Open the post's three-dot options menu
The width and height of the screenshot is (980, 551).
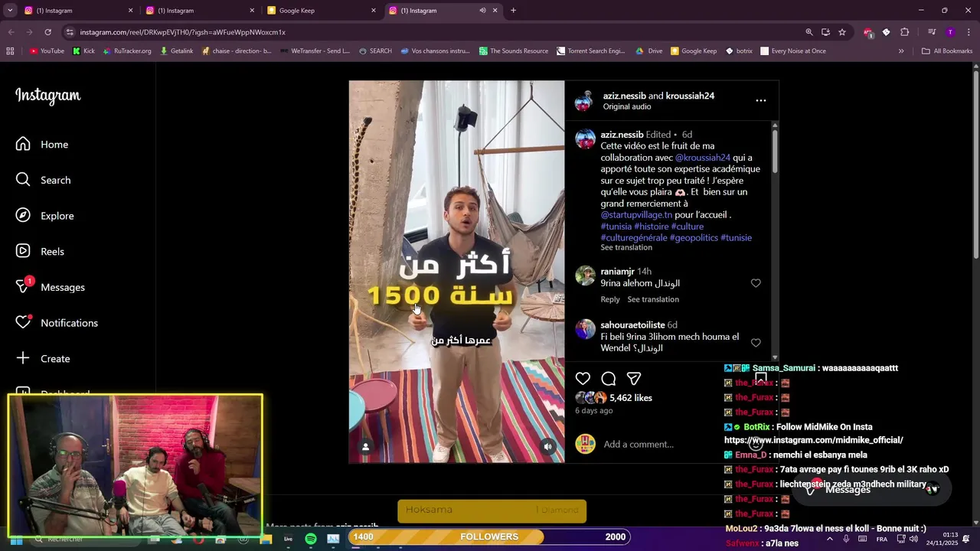pos(760,100)
